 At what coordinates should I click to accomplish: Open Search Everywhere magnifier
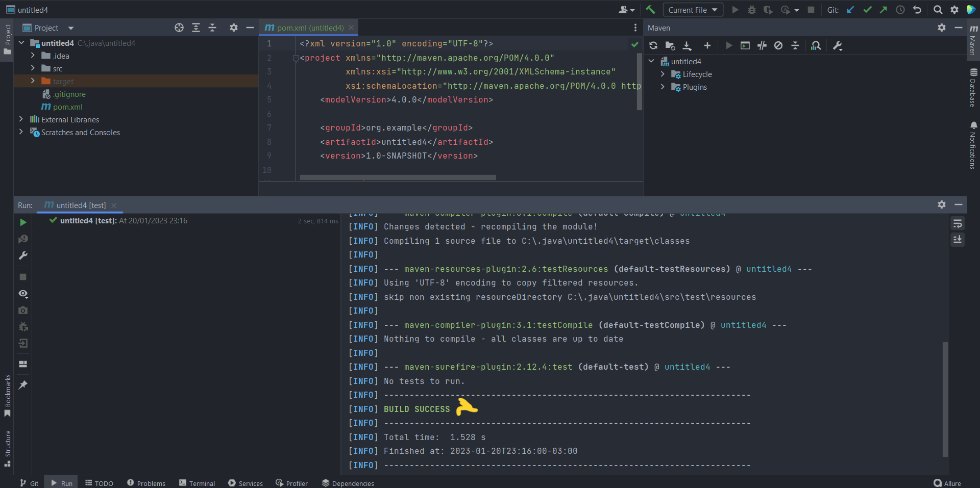point(938,10)
